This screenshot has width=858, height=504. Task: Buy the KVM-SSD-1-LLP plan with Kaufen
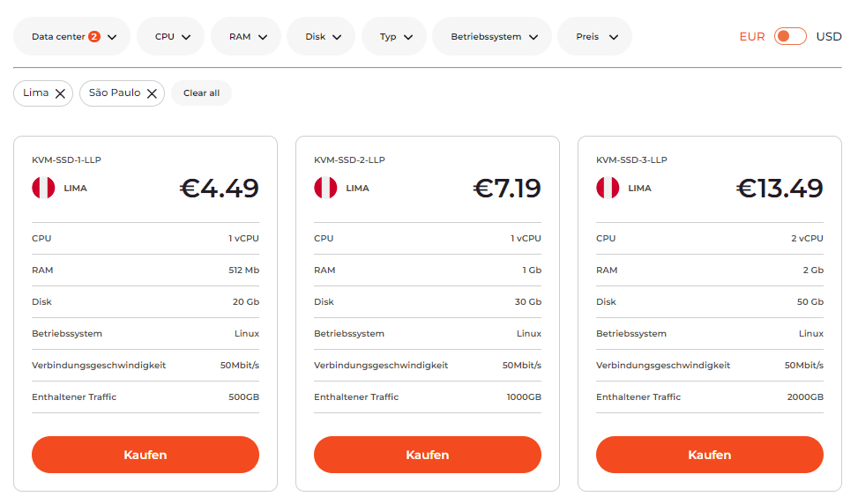145,455
